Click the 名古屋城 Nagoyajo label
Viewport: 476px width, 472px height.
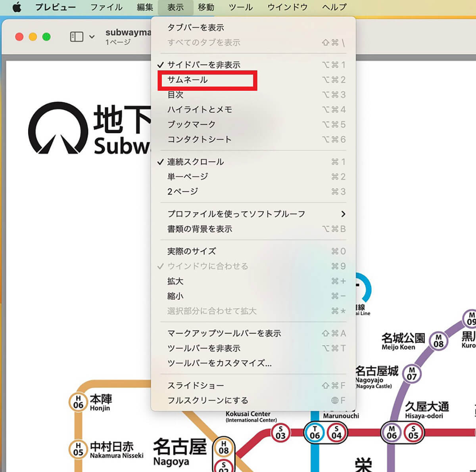pos(376,376)
